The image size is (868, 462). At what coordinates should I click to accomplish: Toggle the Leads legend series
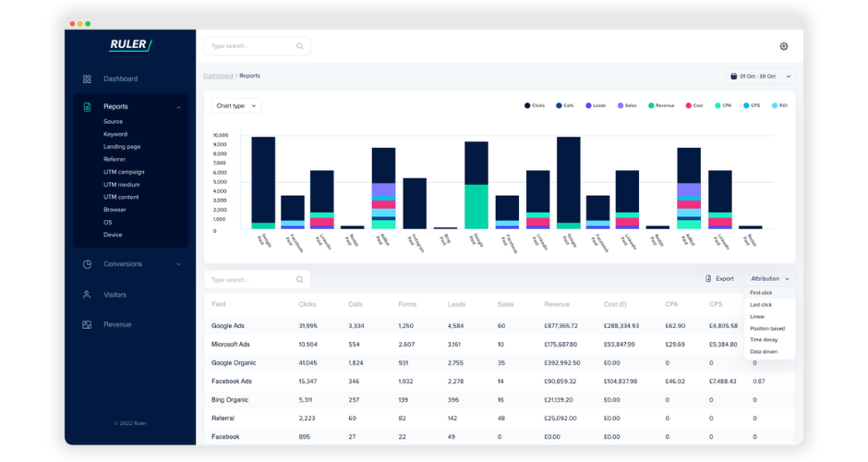(596, 105)
